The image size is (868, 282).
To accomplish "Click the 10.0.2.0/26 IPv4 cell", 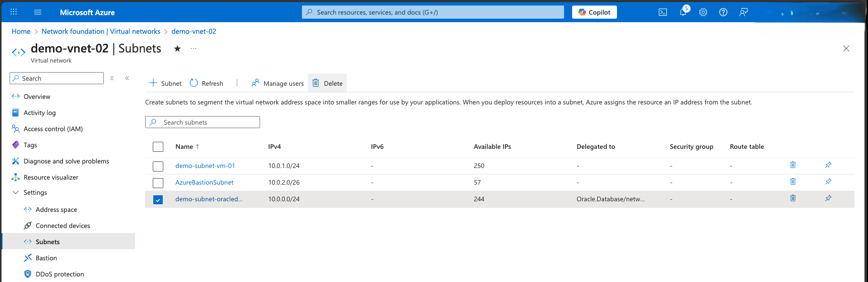I will click(x=284, y=183).
